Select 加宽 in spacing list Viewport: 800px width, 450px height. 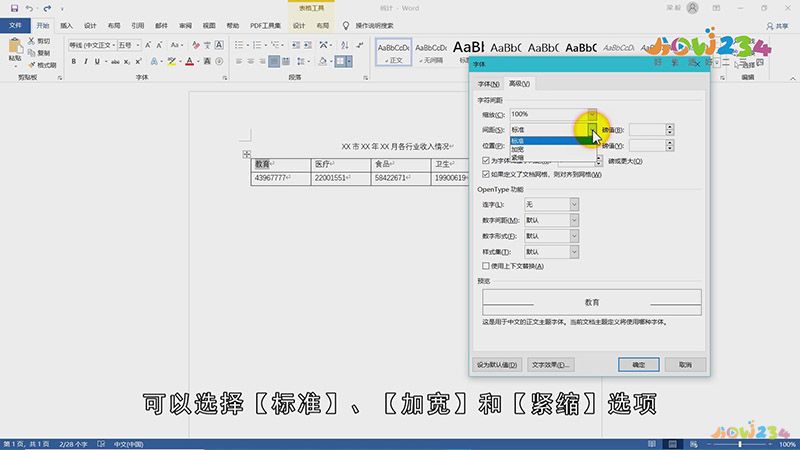[x=553, y=149]
